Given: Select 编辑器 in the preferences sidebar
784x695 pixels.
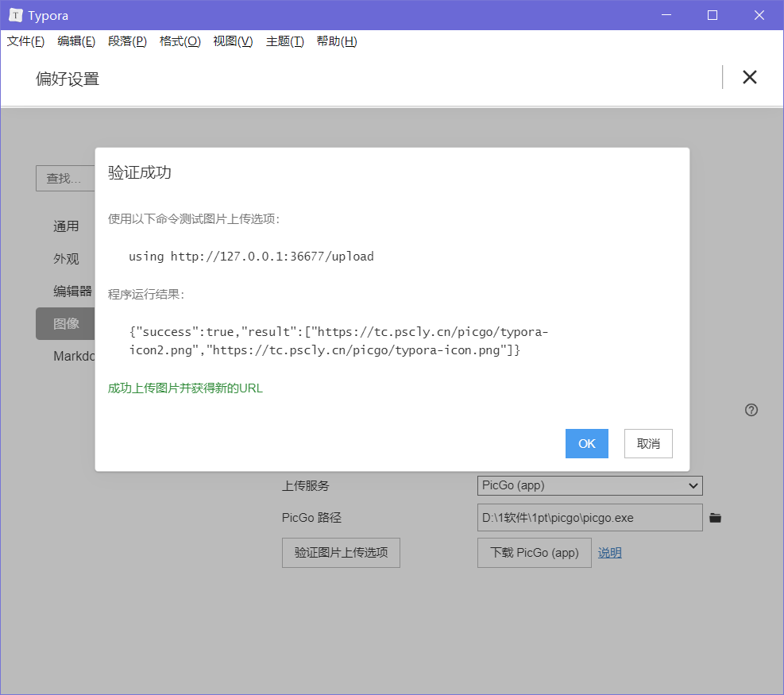Looking at the screenshot, I should pos(72,291).
